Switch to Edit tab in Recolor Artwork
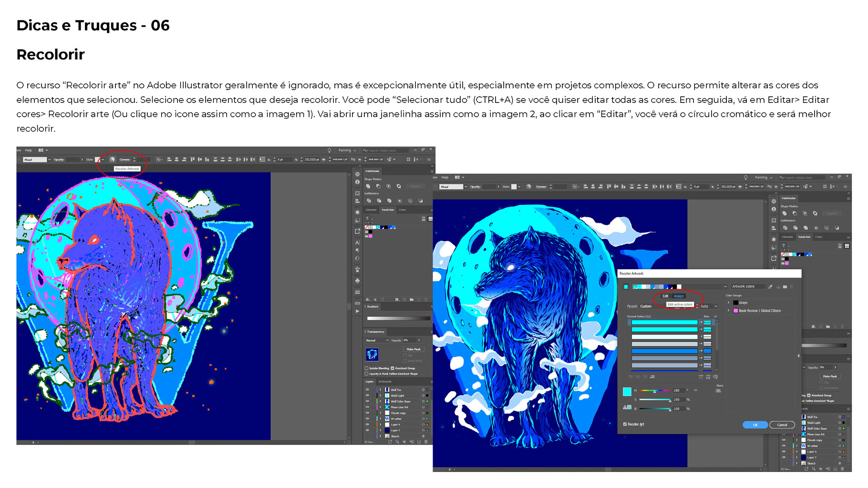Screen dimensions: 868x488 [665, 296]
